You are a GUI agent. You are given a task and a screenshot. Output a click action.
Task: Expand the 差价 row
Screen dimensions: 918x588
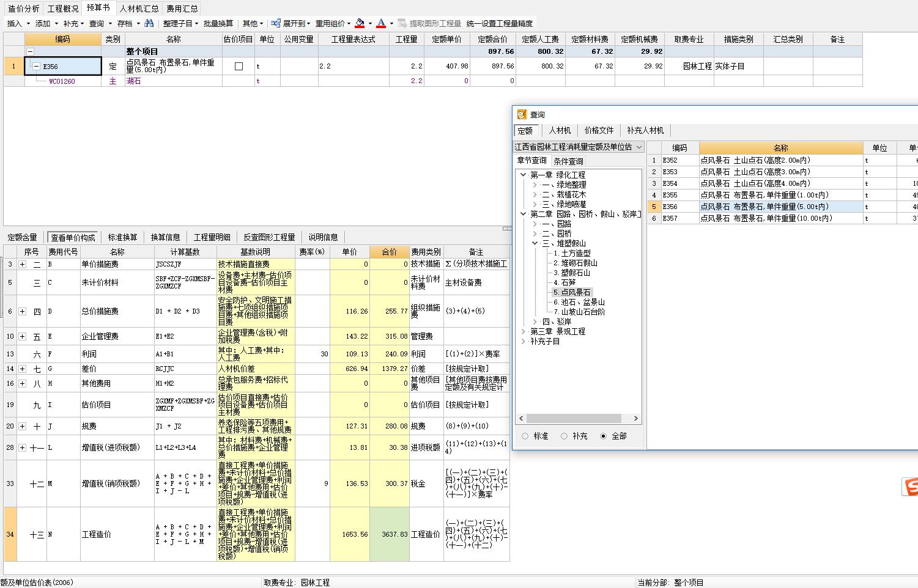[x=23, y=369]
